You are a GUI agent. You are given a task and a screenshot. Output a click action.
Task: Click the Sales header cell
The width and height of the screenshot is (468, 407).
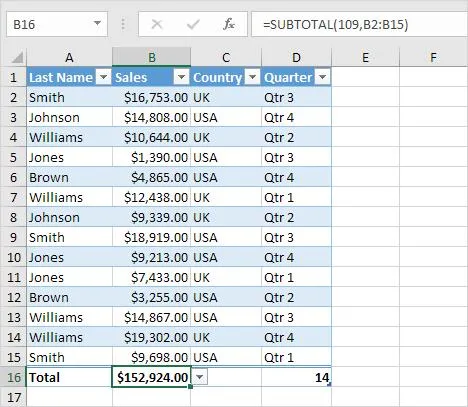pyautogui.click(x=152, y=77)
